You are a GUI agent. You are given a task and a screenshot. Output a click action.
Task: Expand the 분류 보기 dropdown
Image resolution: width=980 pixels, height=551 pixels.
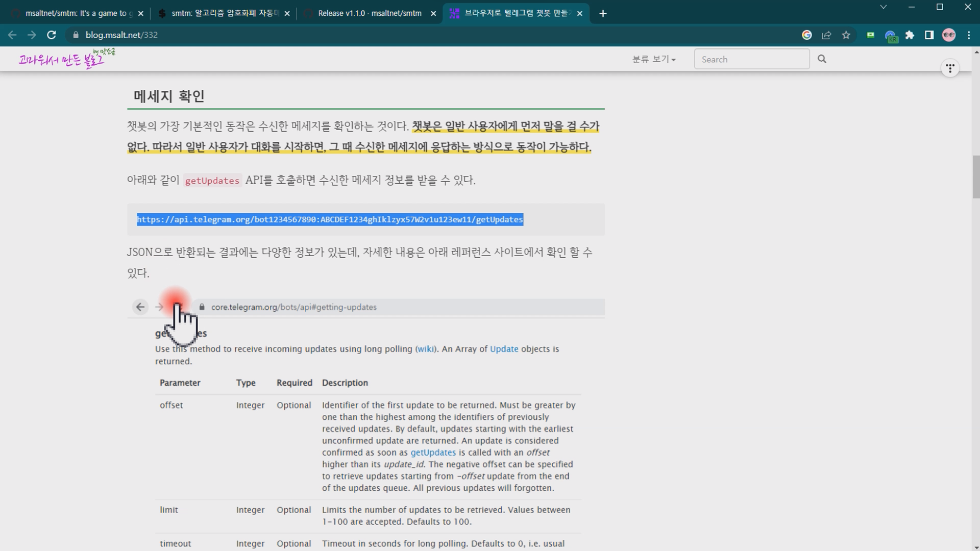pos(654,59)
